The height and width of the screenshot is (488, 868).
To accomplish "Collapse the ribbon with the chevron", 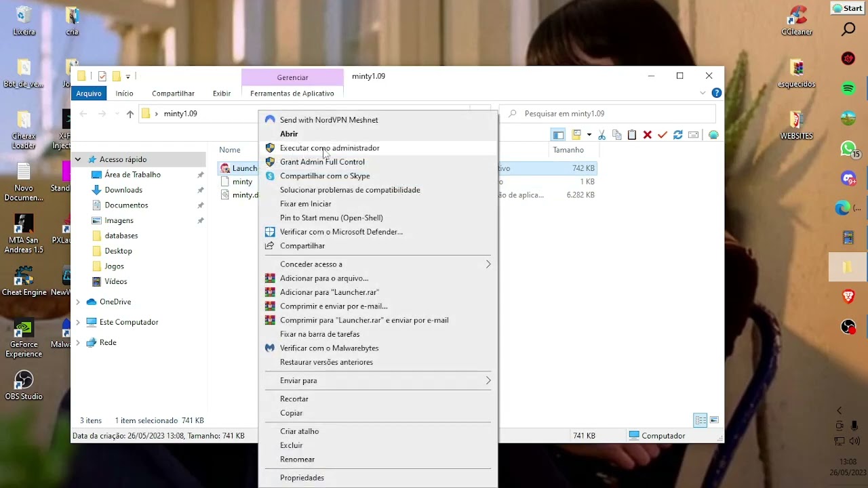I will point(703,94).
